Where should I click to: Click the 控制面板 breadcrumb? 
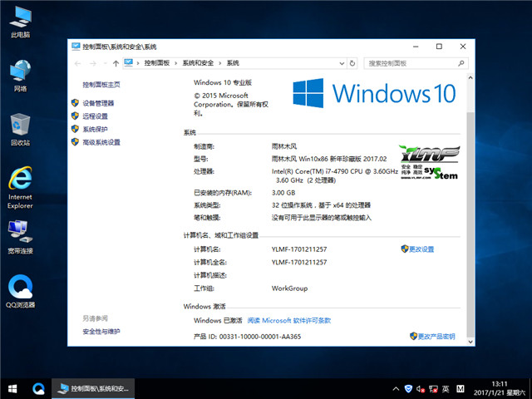(x=157, y=63)
